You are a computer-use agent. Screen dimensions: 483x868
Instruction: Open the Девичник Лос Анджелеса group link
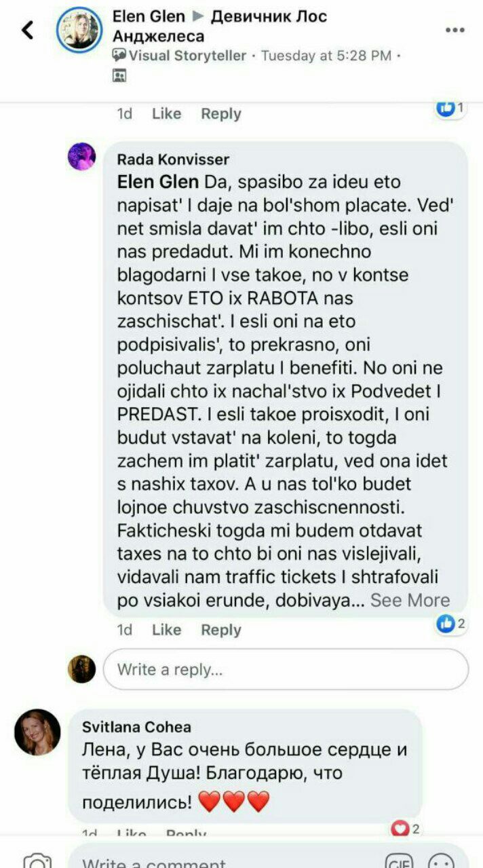coord(220,26)
